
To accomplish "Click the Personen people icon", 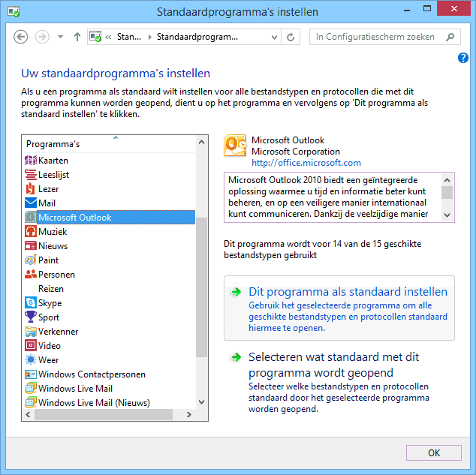I will point(30,275).
